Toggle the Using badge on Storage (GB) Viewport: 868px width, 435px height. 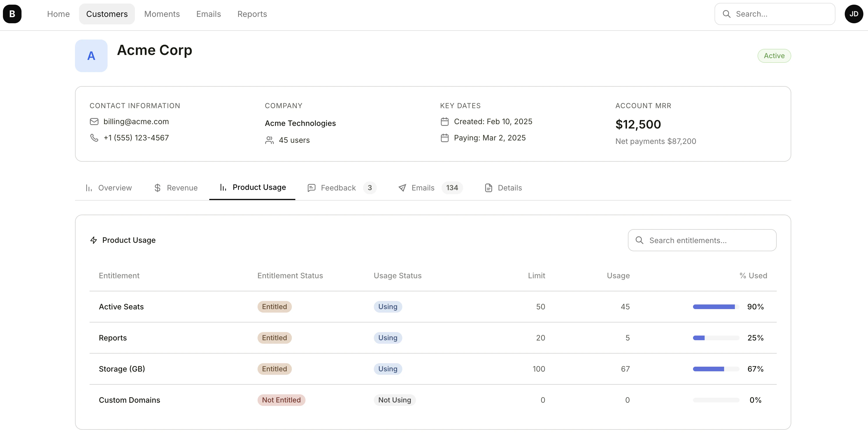(x=387, y=369)
